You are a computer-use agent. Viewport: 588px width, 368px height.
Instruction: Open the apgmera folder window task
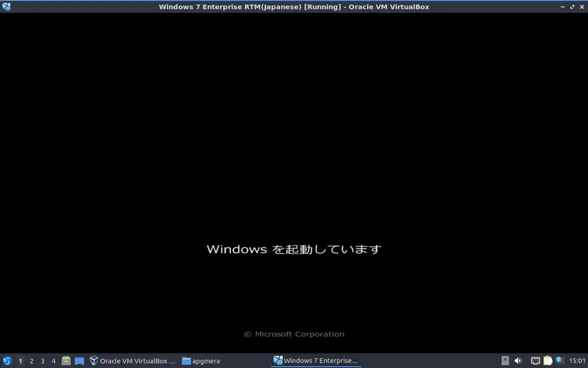(201, 361)
